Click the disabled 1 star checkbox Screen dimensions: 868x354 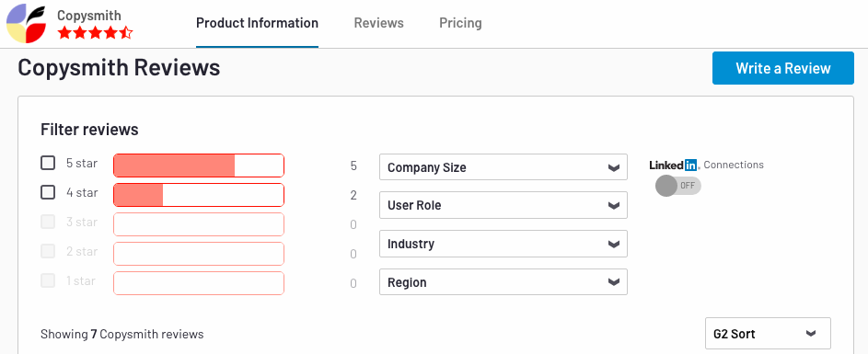click(x=48, y=280)
